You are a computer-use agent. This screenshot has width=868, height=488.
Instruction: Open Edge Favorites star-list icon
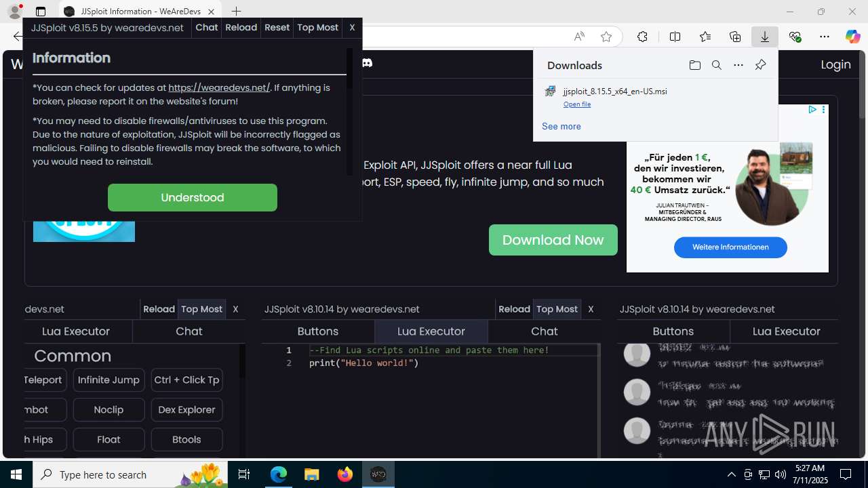tap(705, 37)
